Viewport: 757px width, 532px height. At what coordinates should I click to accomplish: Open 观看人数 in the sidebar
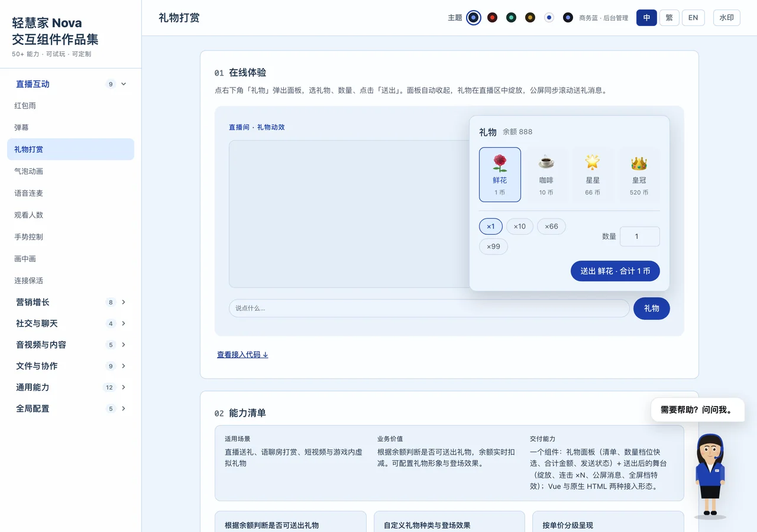71,215
